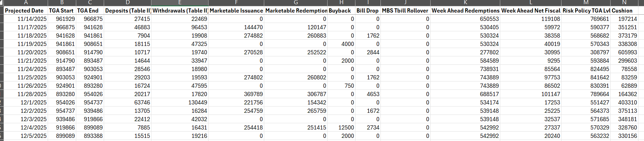
Task: Click Marketable Issuance value 254418
Action: [236, 127]
